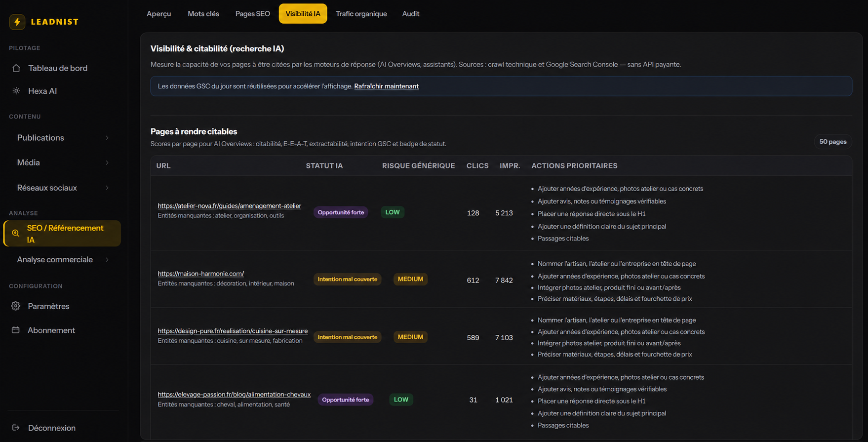Click the Déconnexion logout icon
The height and width of the screenshot is (442, 868).
coord(16,428)
